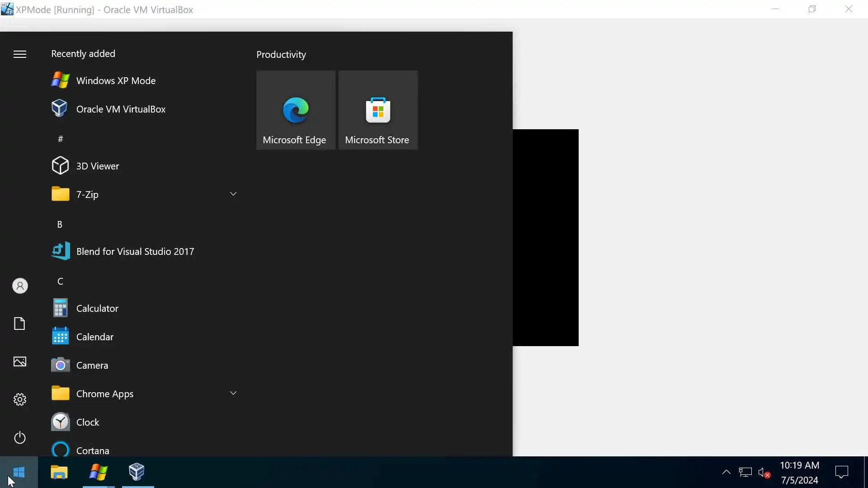Image resolution: width=868 pixels, height=488 pixels.
Task: Launch Oracle VM VirtualBox from app list
Action: [120, 109]
